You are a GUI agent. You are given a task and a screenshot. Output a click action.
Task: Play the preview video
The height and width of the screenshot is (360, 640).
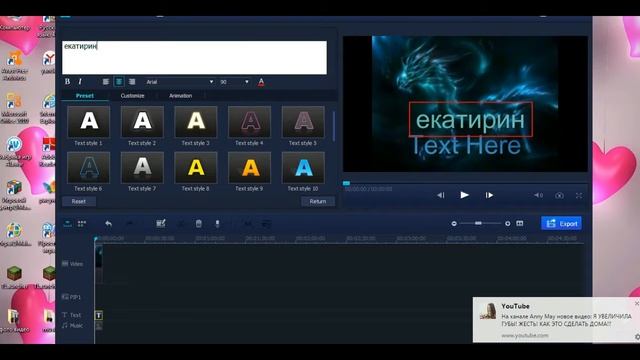click(464, 195)
